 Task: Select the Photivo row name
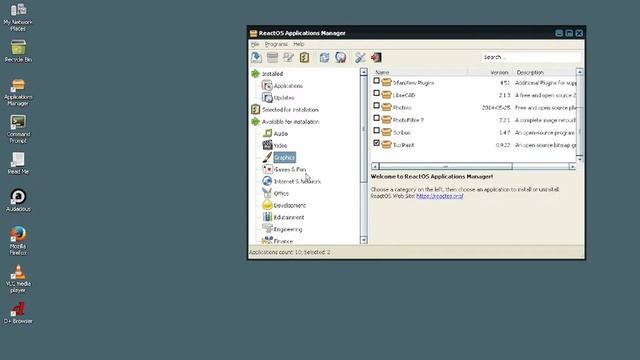coord(402,108)
